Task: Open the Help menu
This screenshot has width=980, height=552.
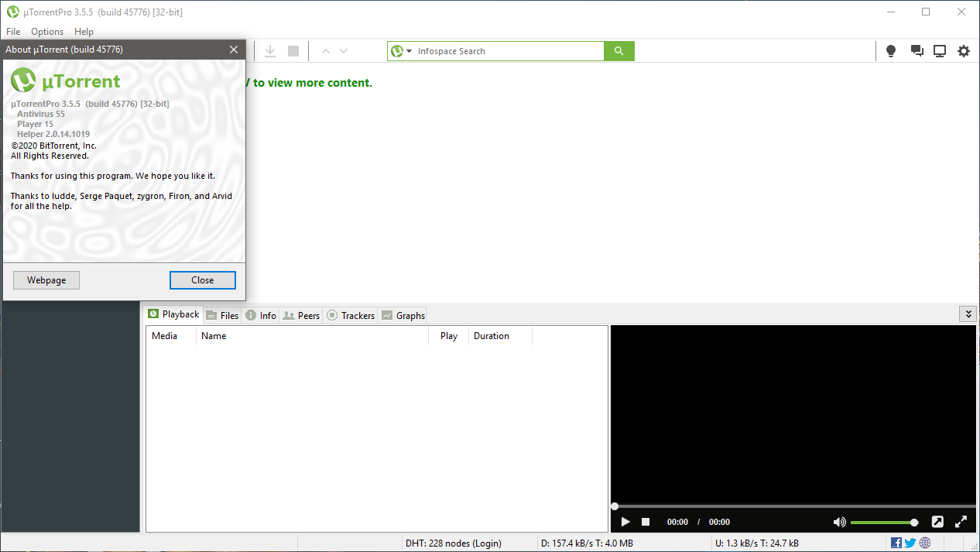Action: [84, 32]
